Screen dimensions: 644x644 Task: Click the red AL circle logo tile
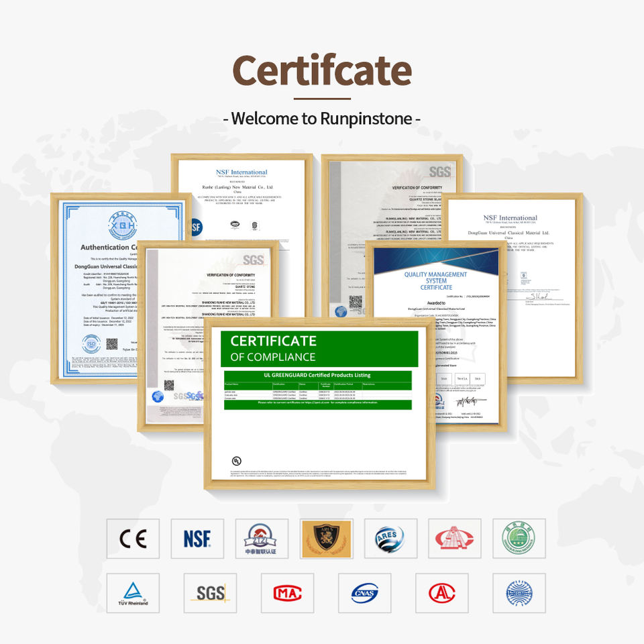point(442,593)
